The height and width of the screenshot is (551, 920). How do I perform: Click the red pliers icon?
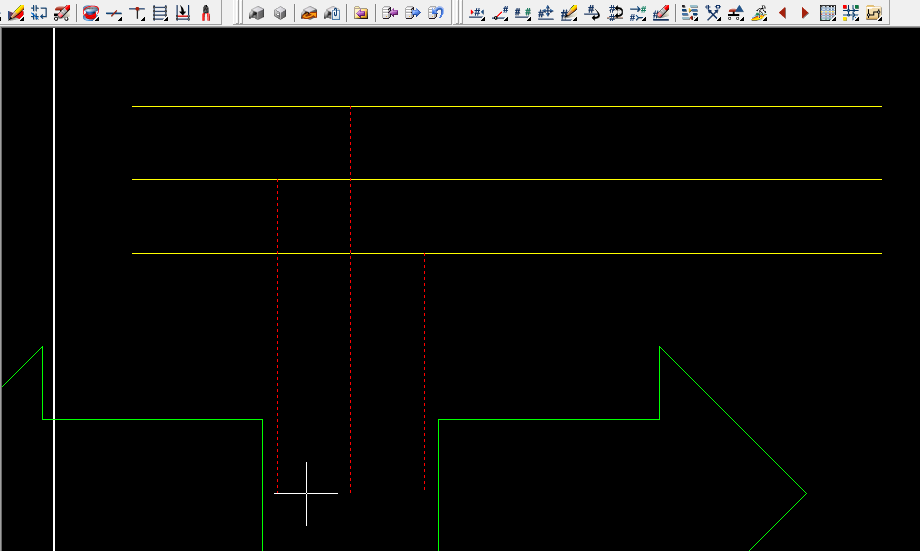click(205, 13)
